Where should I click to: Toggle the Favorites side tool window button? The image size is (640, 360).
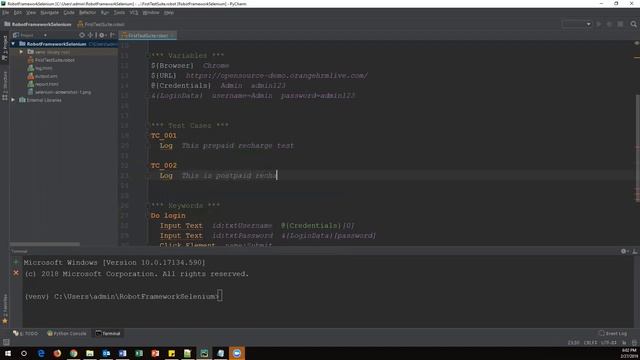click(x=5, y=309)
